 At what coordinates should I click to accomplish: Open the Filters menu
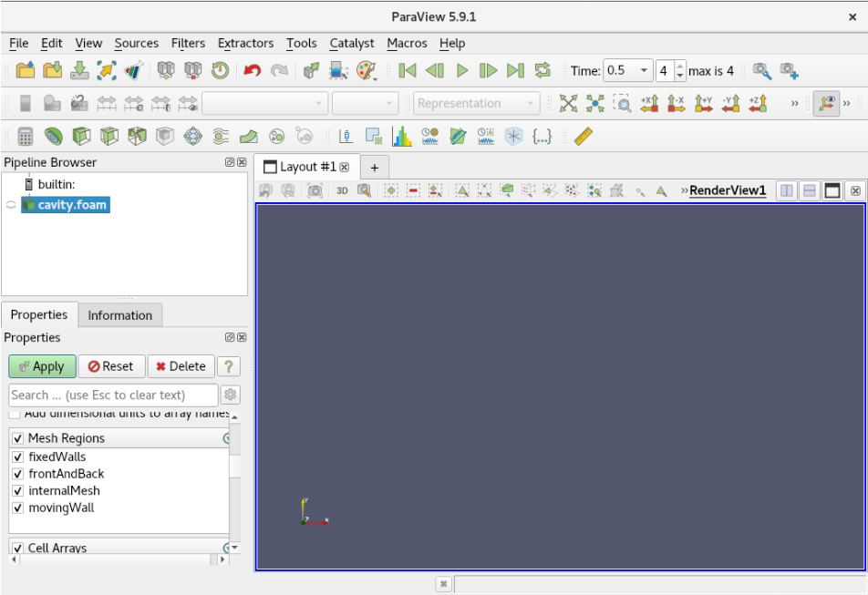pos(188,43)
